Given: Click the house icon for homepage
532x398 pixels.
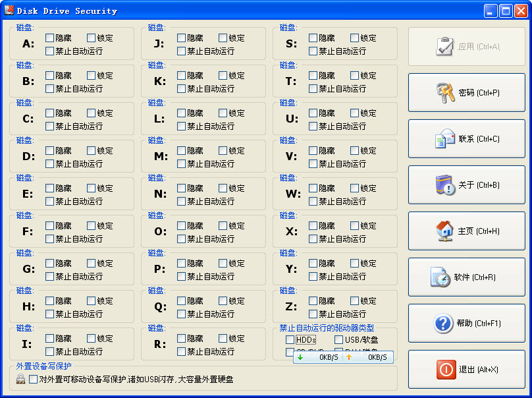Looking at the screenshot, I should pos(445,231).
